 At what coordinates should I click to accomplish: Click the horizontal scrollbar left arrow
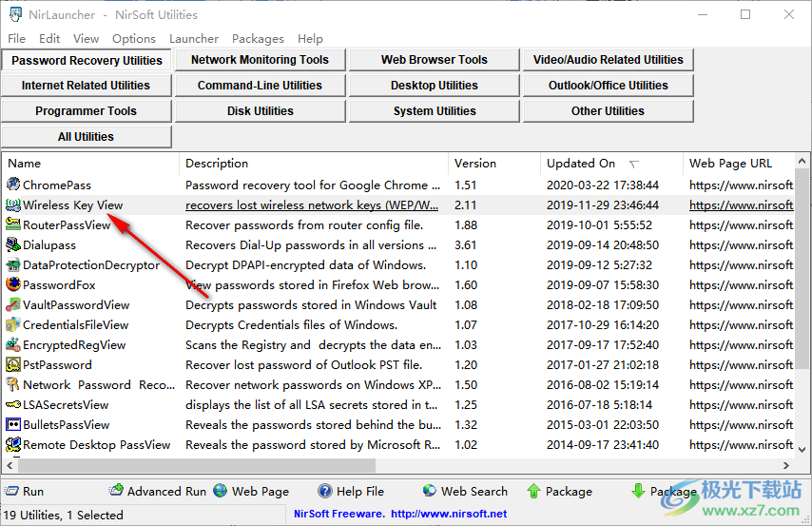[10, 465]
